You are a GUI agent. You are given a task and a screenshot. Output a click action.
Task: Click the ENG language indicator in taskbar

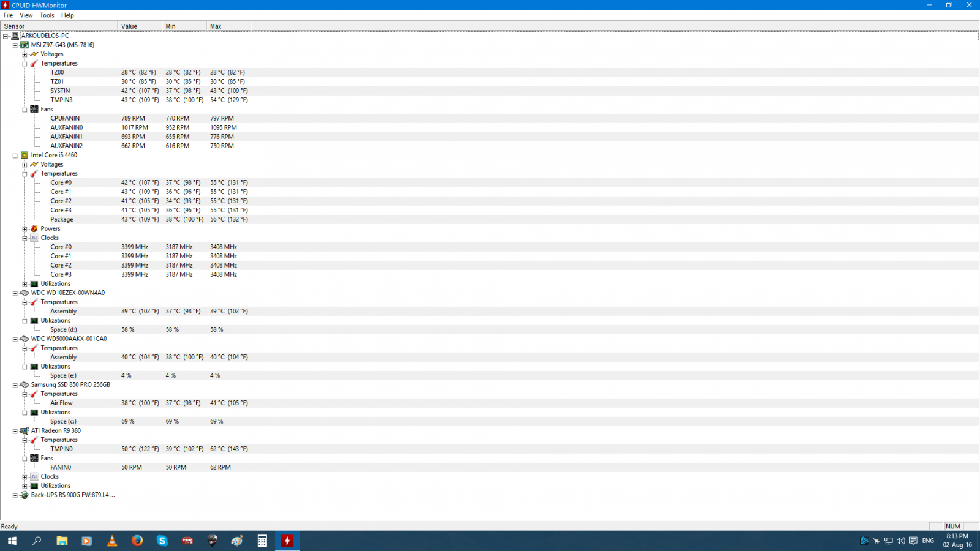tap(928, 541)
